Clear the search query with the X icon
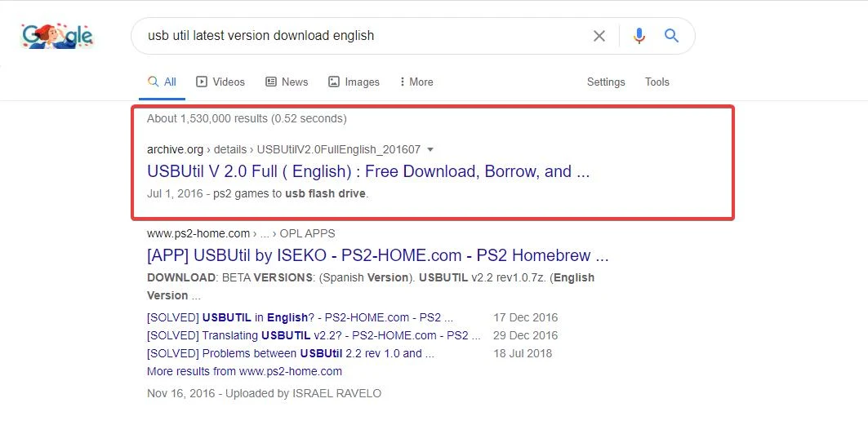The width and height of the screenshot is (868, 425). click(599, 36)
